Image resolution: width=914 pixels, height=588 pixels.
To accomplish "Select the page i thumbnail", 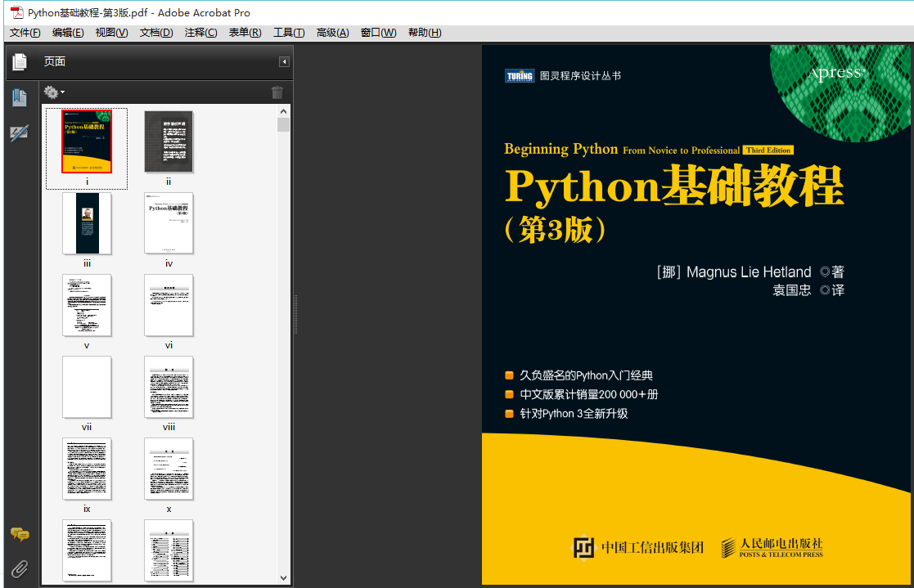I will coord(87,141).
